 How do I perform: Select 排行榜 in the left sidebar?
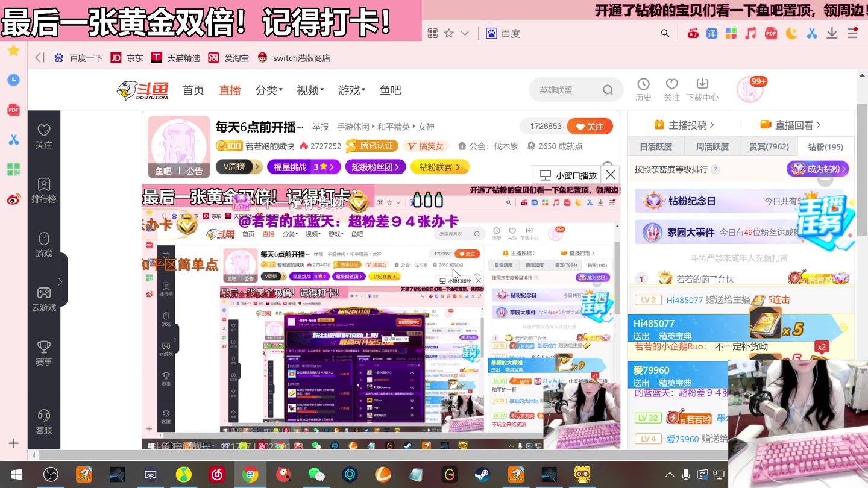43,191
